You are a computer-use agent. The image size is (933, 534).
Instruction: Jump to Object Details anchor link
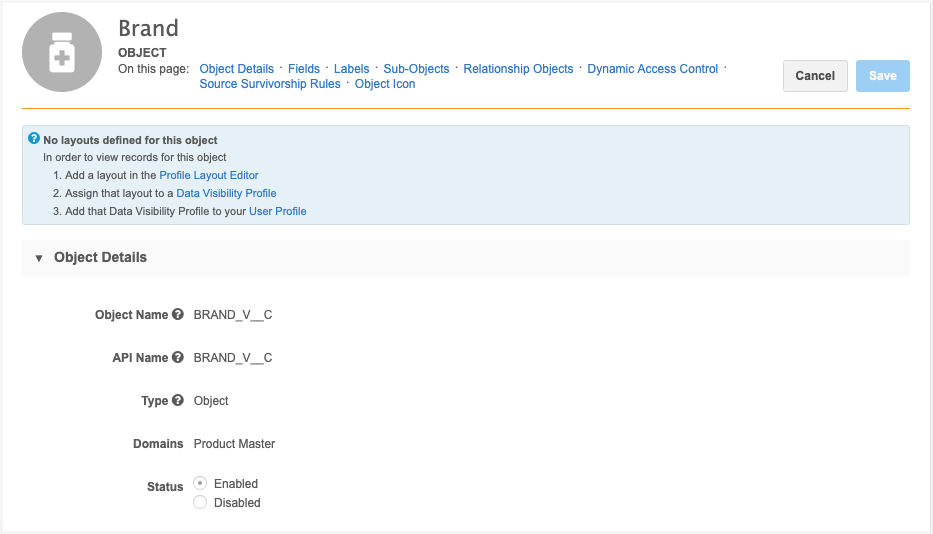coord(236,69)
